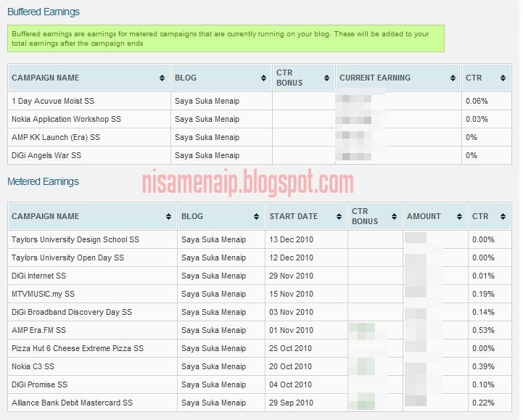The image size is (523, 420).
Task: Click the 0.19% CTR value
Action: coord(483,294)
